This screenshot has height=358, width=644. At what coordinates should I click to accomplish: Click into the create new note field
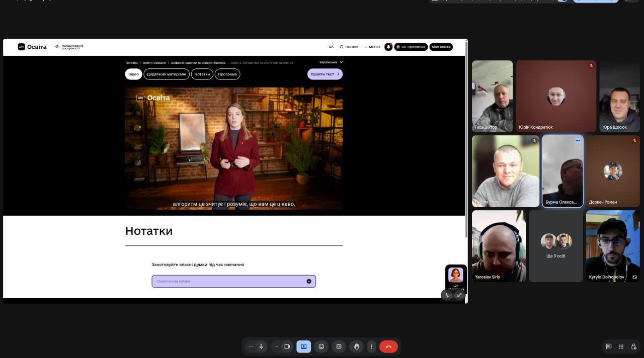click(x=234, y=281)
